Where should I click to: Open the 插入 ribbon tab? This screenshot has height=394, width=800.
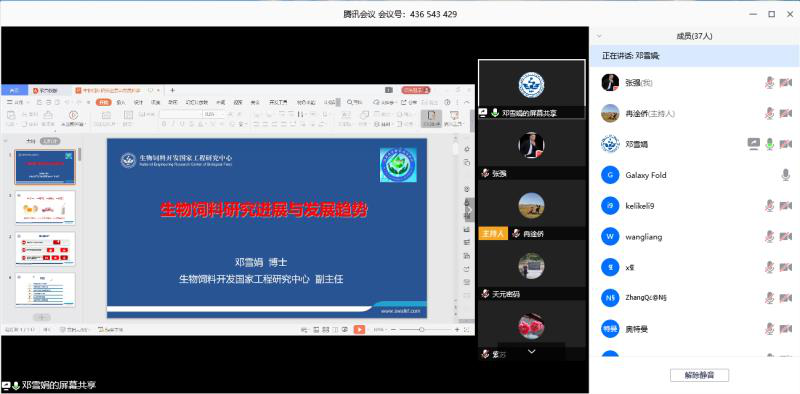pyautogui.click(x=121, y=102)
